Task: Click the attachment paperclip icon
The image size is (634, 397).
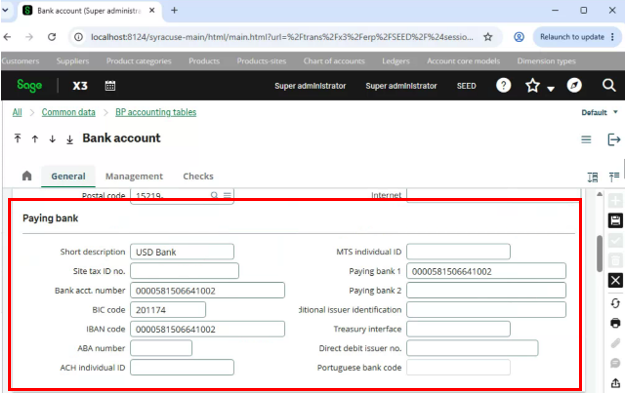Action: tap(615, 343)
